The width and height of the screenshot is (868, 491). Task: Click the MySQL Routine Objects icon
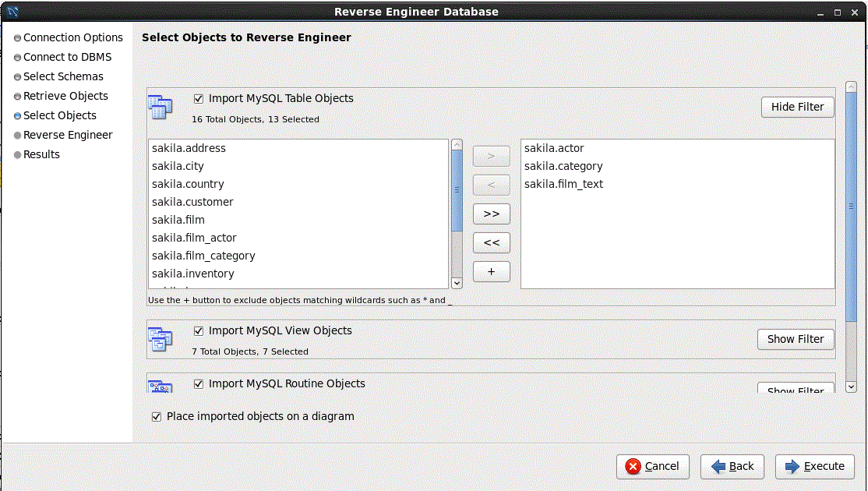click(x=160, y=387)
